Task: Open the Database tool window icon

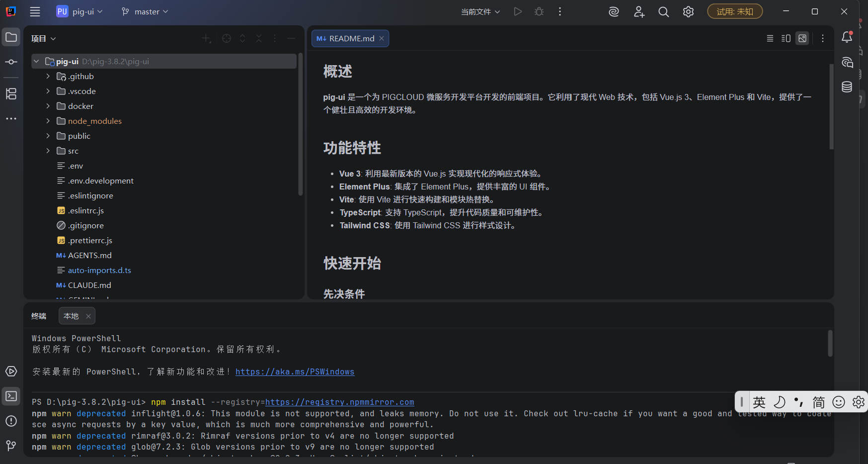Action: tap(847, 87)
